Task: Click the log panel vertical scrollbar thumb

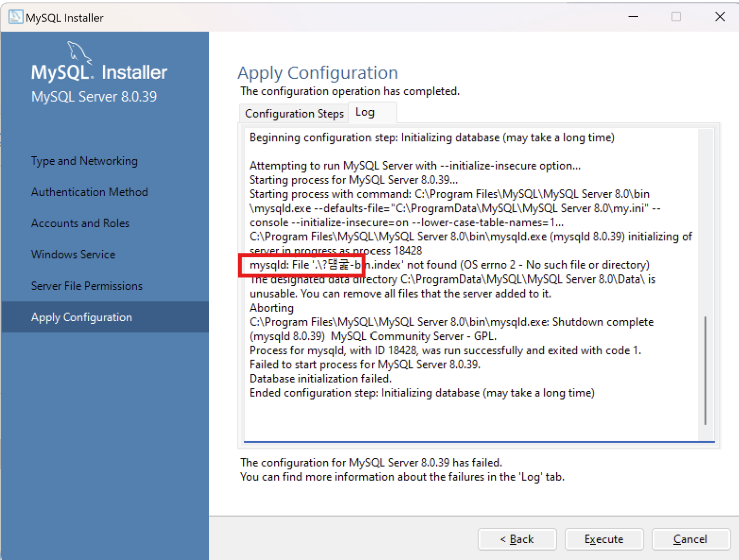Action: coord(705,370)
